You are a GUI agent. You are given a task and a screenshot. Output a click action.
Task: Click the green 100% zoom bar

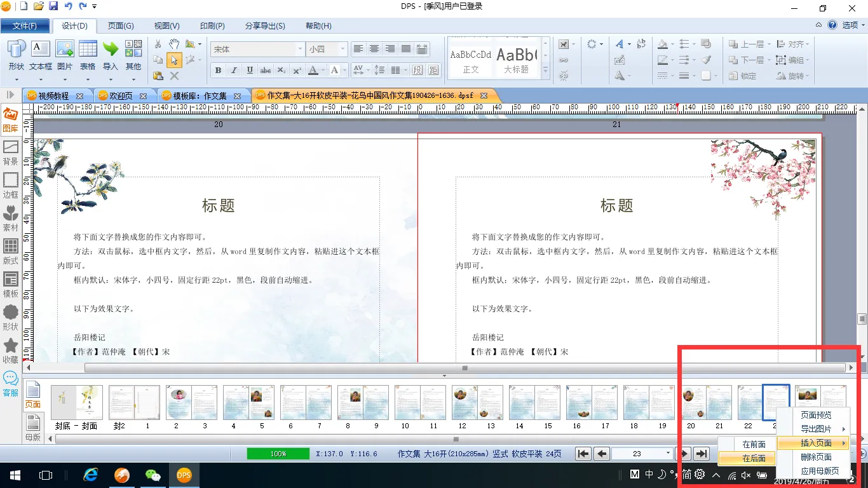(278, 454)
